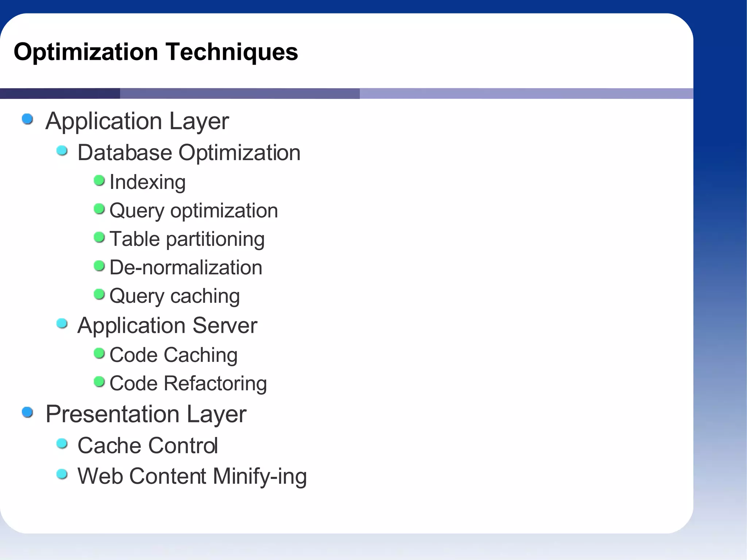Click the 'De-normalization' list item
The width and height of the screenshot is (747, 560).
pyautogui.click(x=186, y=267)
